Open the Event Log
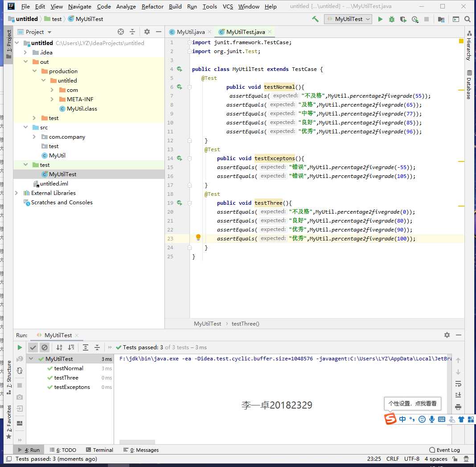Image resolution: width=476 pixels, height=467 pixels. pyautogui.click(x=445, y=450)
